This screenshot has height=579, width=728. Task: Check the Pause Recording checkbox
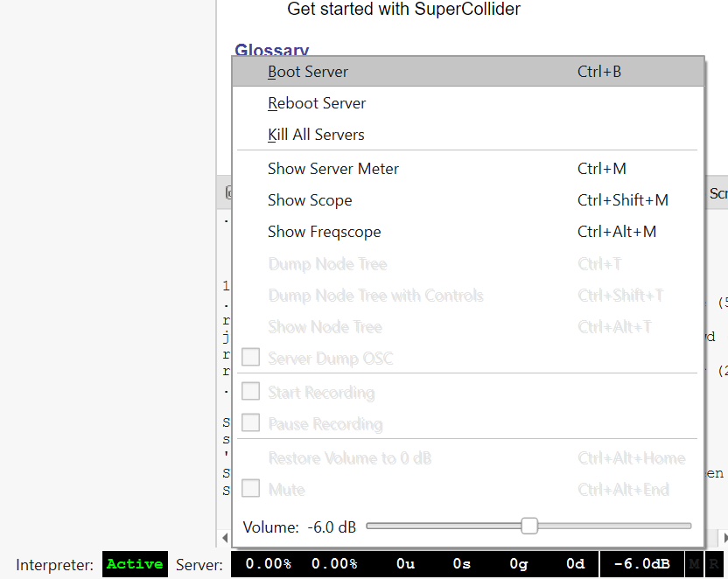pos(250,423)
